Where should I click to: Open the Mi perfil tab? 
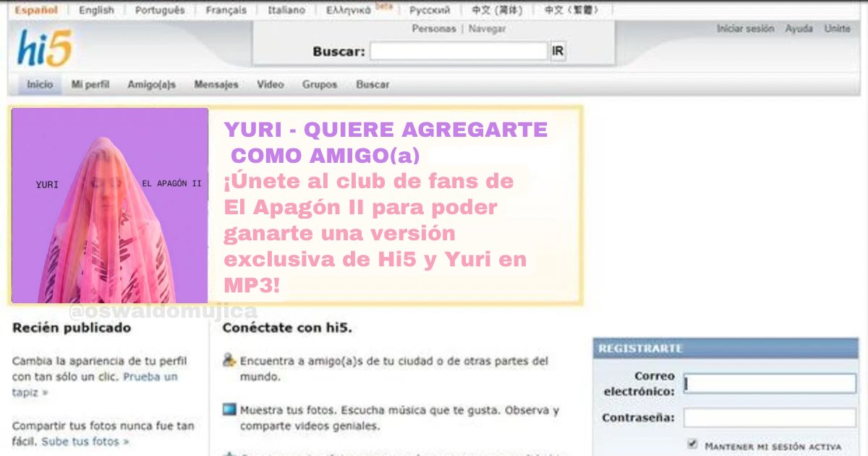(90, 85)
